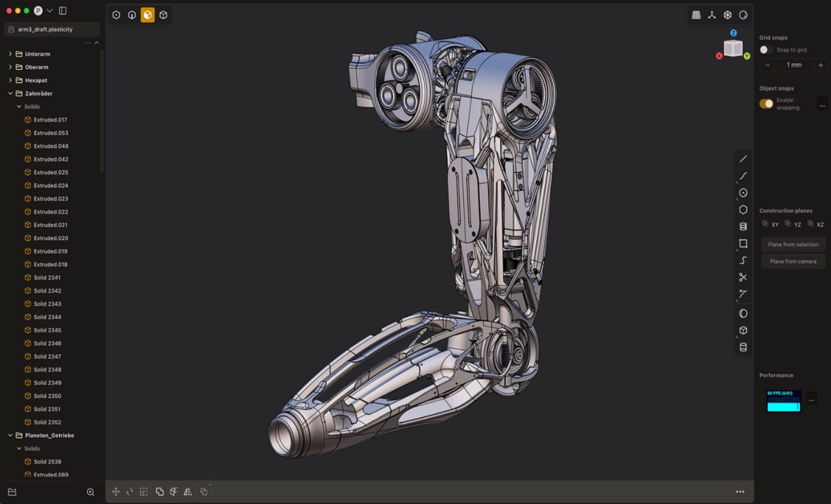
Task: Collapse the Zahnräder group
Action: [10, 93]
